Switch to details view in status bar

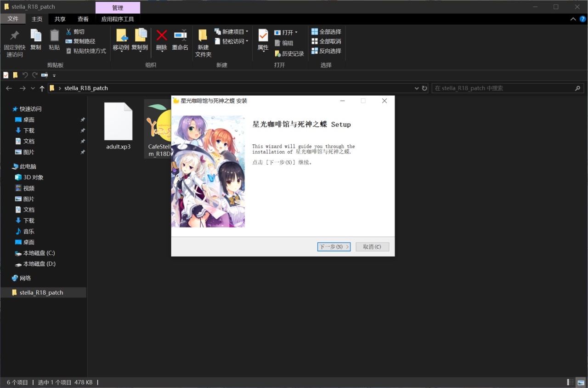pos(570,382)
